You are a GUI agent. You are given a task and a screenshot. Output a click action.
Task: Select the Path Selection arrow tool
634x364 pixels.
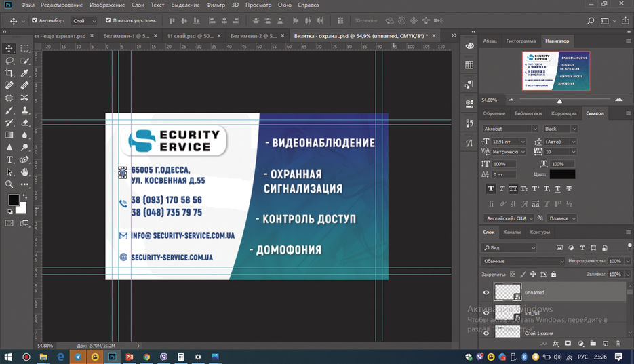pos(9,172)
